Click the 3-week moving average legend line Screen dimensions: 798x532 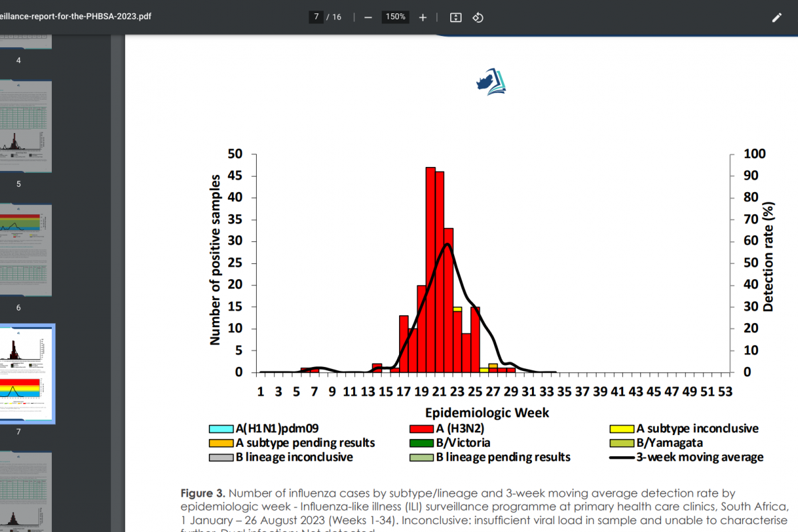(x=622, y=458)
